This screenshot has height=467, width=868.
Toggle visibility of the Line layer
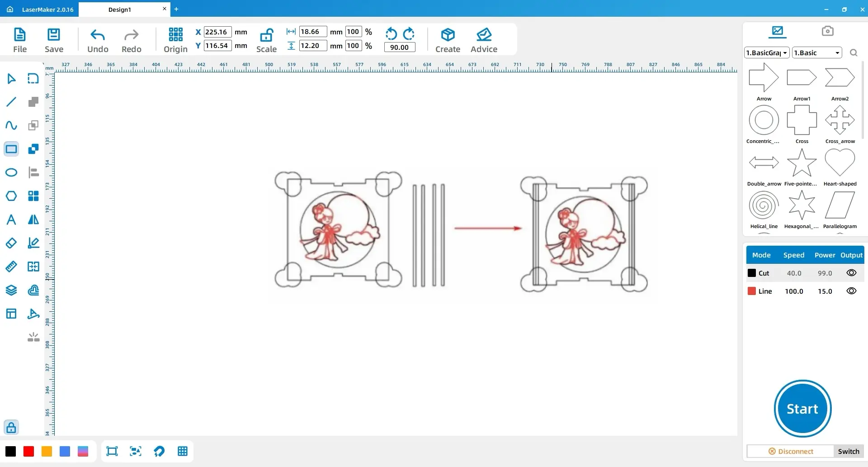(851, 291)
